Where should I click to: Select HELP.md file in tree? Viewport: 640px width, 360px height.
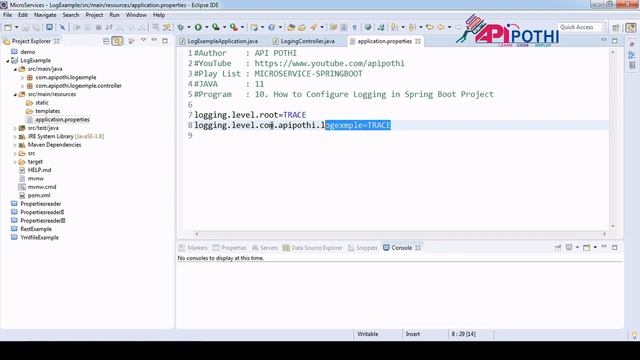(39, 170)
